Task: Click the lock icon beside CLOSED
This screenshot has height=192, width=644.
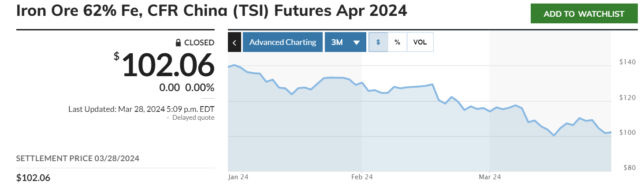Action: [x=178, y=43]
